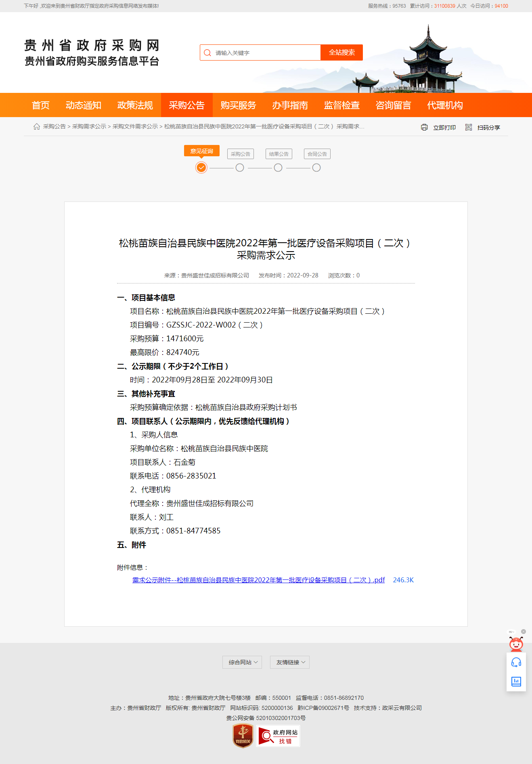Open the 首页 nav item
Screen dimensions: 532x764
pos(41,105)
